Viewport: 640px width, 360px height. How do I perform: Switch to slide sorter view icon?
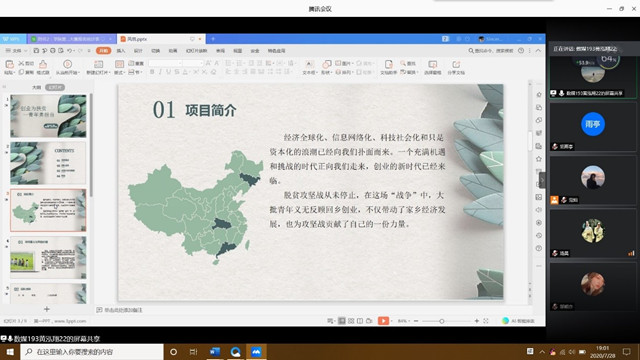click(x=351, y=321)
